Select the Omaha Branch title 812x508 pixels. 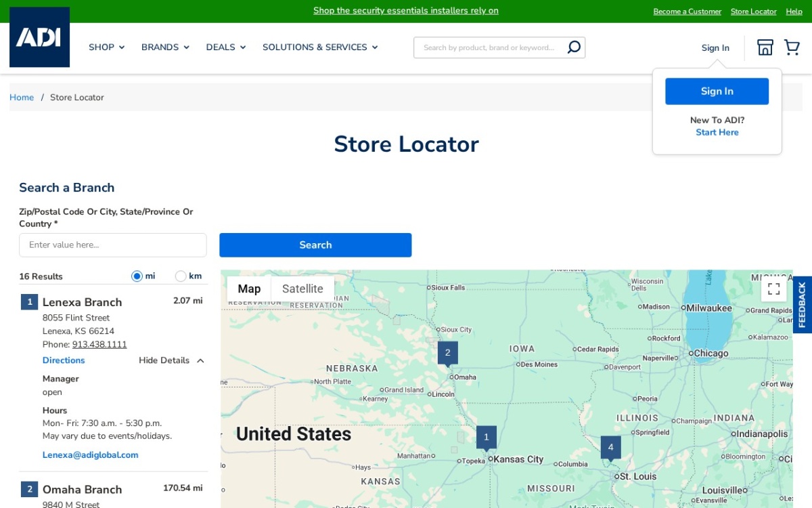pyautogui.click(x=83, y=490)
